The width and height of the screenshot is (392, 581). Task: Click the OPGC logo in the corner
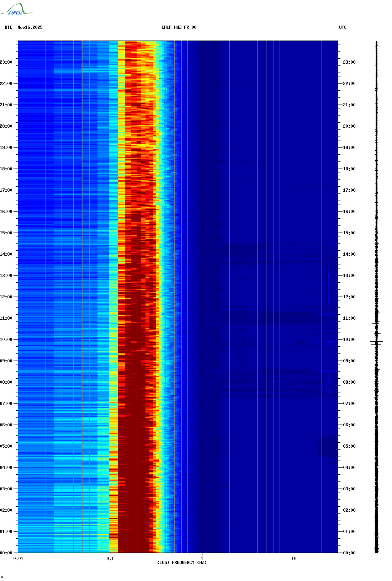16,9
